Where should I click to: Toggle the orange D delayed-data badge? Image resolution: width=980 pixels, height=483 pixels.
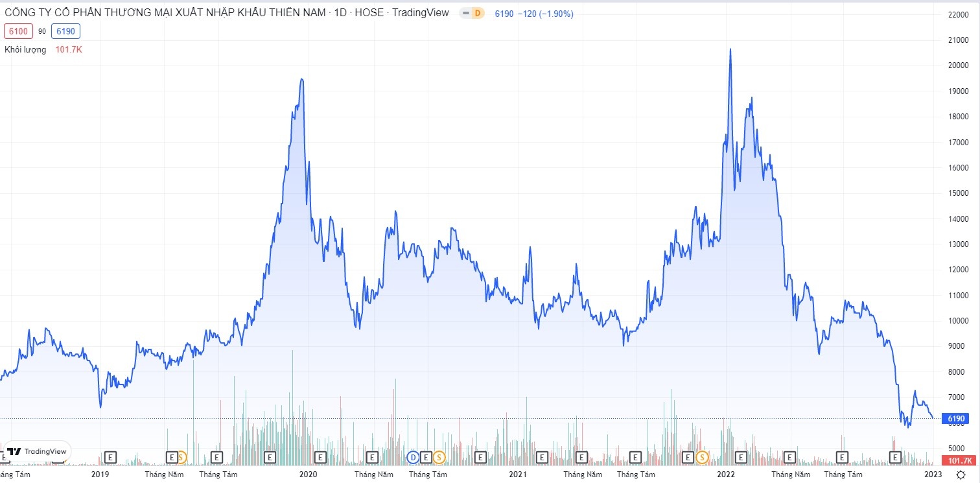coord(472,13)
